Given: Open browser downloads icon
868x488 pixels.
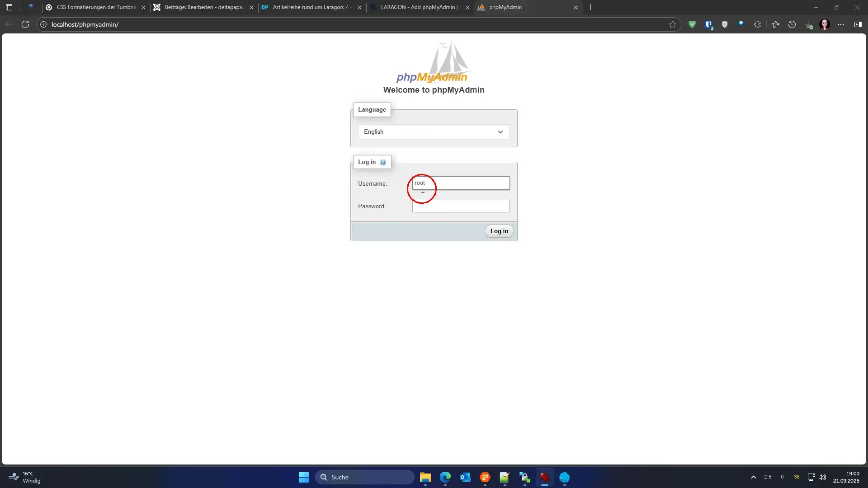Looking at the screenshot, I should [x=809, y=24].
